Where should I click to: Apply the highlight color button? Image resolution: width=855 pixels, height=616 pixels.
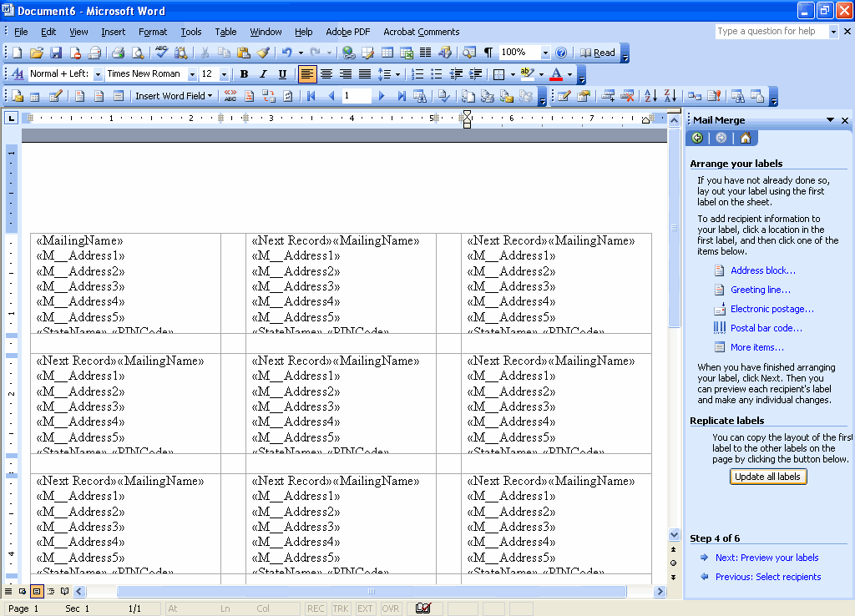tap(528, 74)
